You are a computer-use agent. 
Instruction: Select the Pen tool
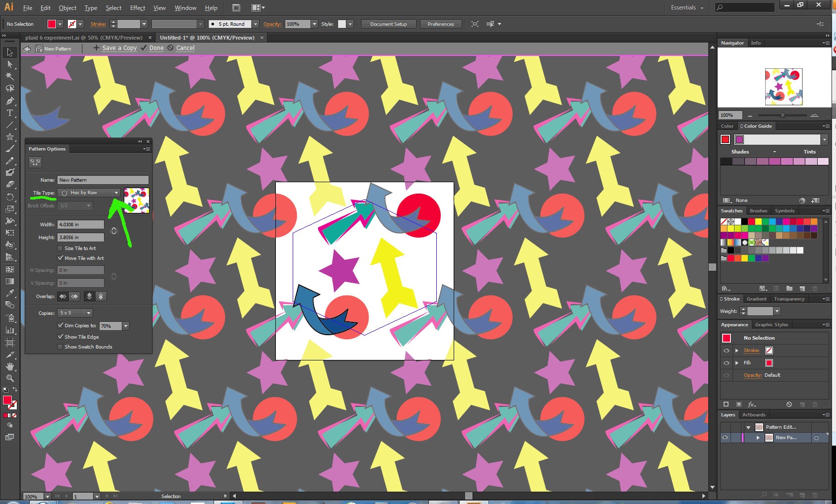[x=9, y=101]
